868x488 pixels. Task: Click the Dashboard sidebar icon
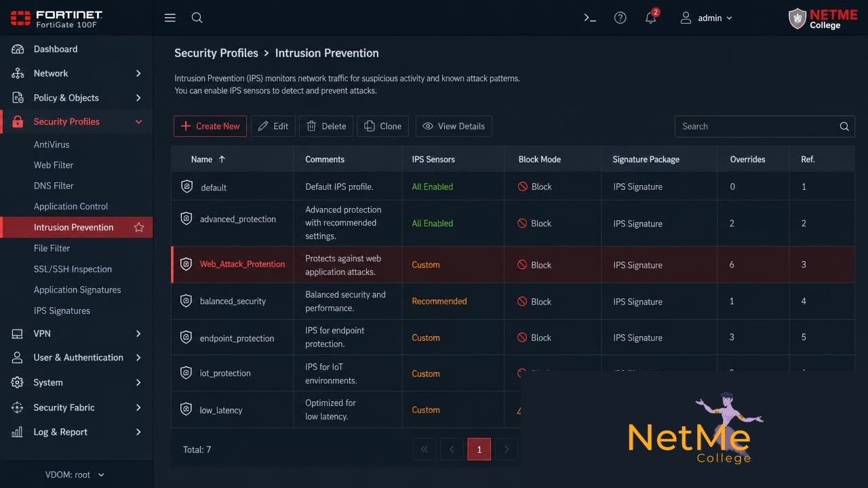[18, 49]
